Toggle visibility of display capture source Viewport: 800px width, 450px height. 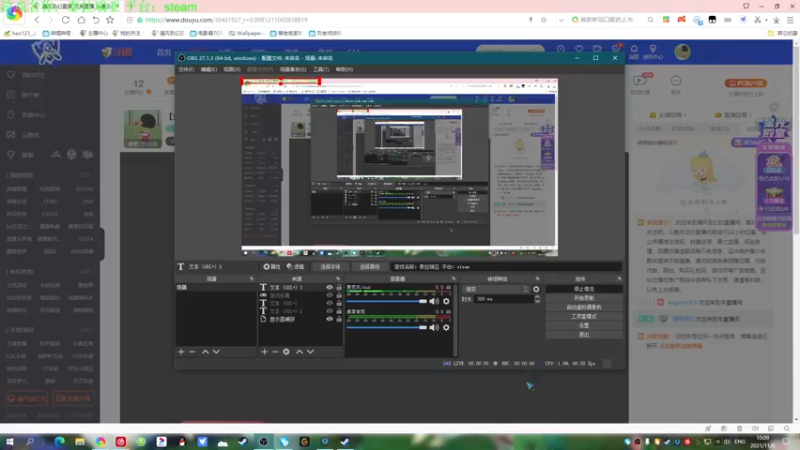tap(330, 319)
